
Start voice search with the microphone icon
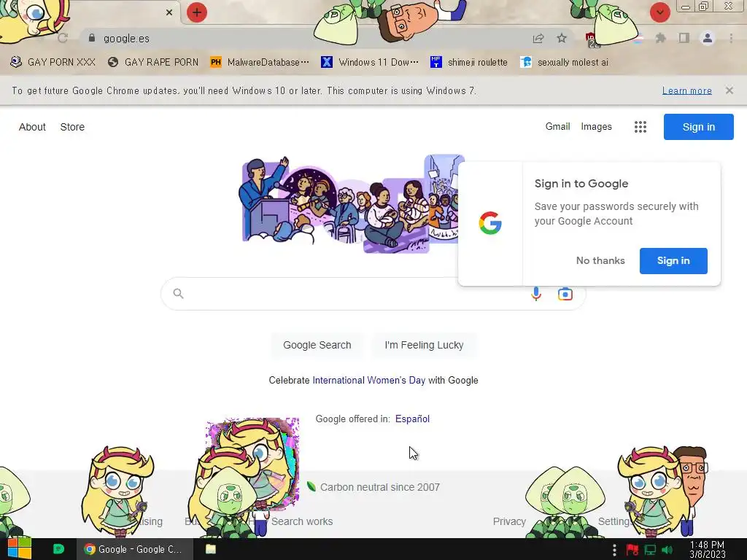pos(536,294)
